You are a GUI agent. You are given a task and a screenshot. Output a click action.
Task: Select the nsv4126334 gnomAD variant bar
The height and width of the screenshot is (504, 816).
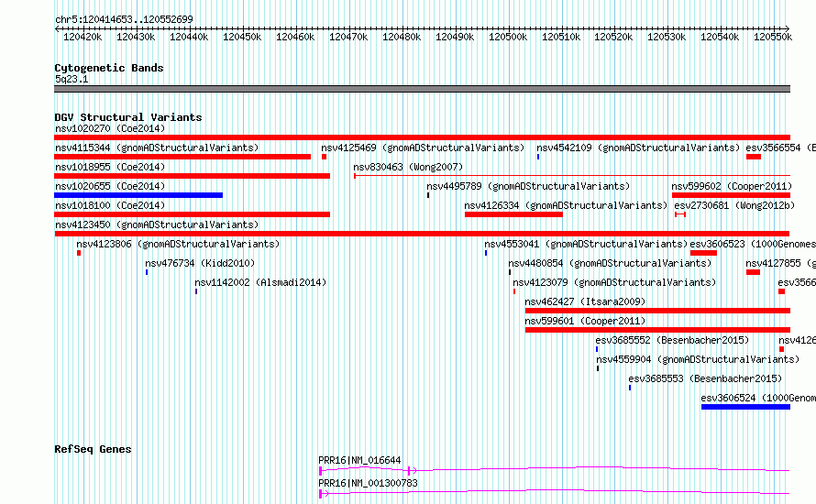point(513,214)
